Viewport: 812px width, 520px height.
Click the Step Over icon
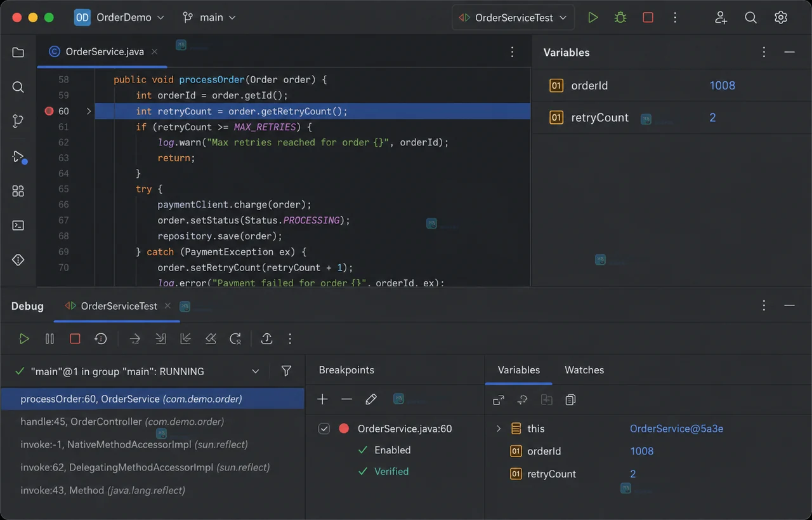click(x=134, y=339)
